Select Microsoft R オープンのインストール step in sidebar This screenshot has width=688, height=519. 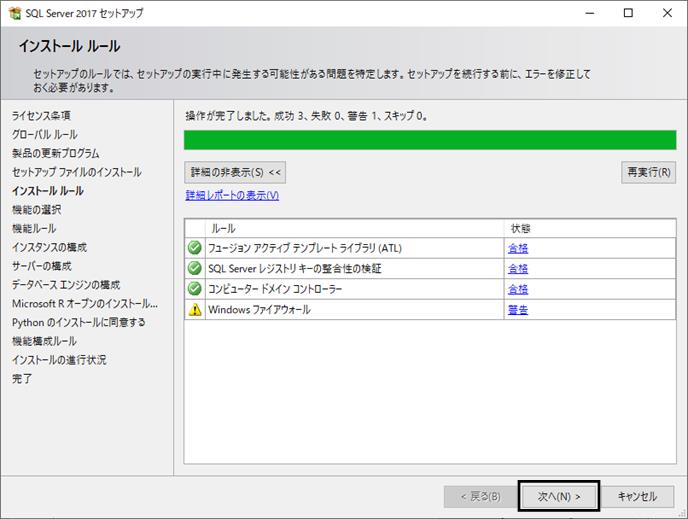click(85, 304)
